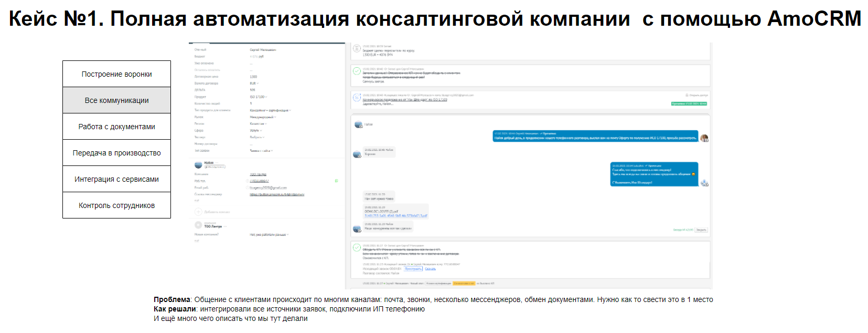868x333 pixels.
Task: Click Найля's avatar next to Хорошо message
Action: 357,154
